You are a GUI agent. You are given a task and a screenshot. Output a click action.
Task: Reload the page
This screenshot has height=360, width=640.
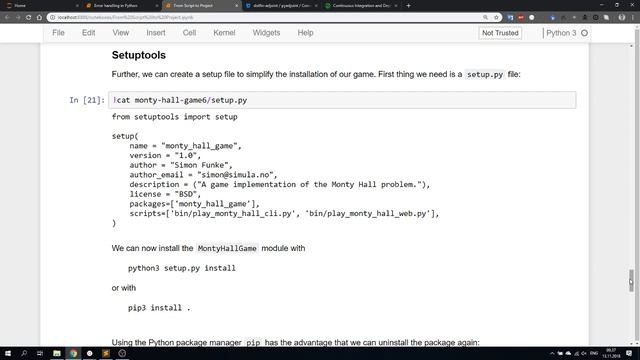click(x=29, y=18)
